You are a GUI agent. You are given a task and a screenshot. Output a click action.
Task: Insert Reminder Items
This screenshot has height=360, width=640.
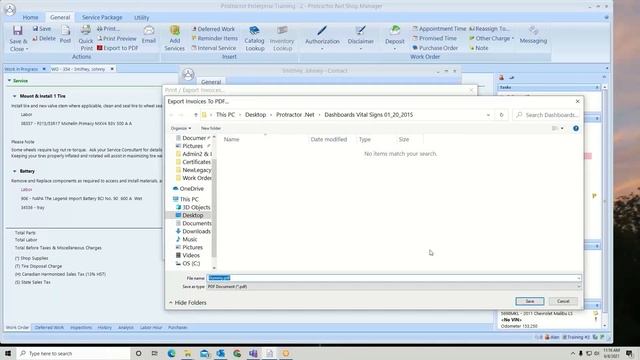214,38
